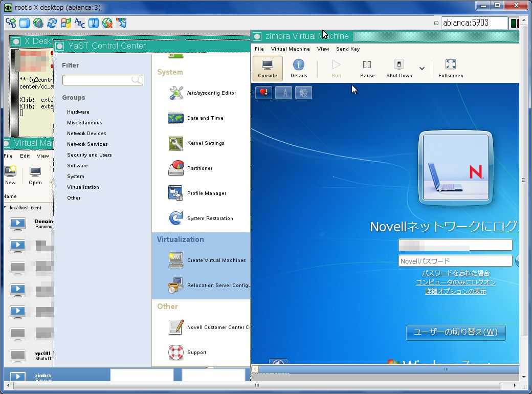Expand the Shut Down dropdown arrow
This screenshot has height=394, width=532.
click(x=422, y=69)
